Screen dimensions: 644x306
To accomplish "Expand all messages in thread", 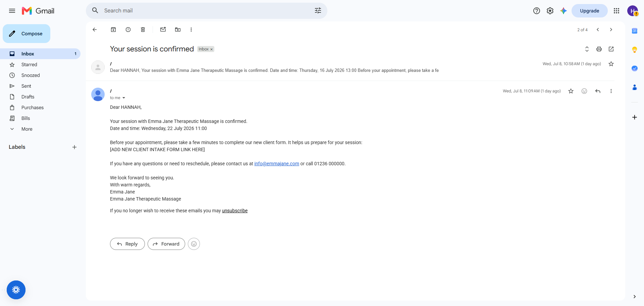I will [x=587, y=49].
